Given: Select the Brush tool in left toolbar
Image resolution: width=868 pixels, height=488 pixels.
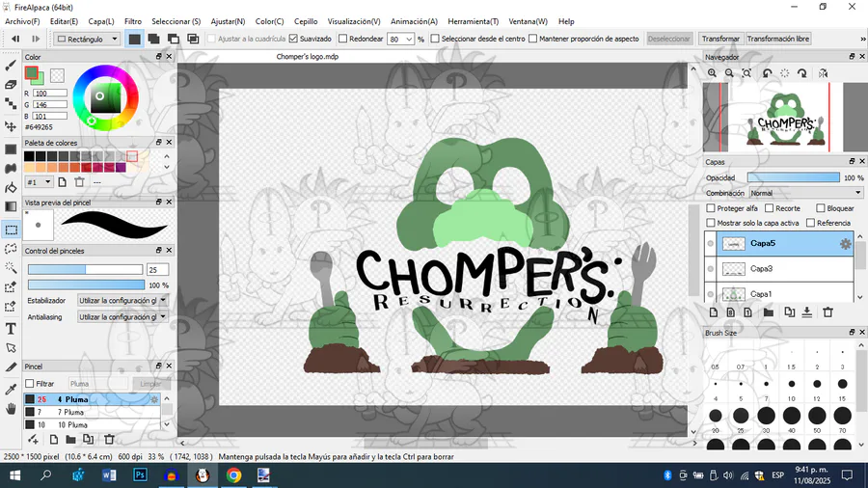Looking at the screenshot, I should point(11,66).
